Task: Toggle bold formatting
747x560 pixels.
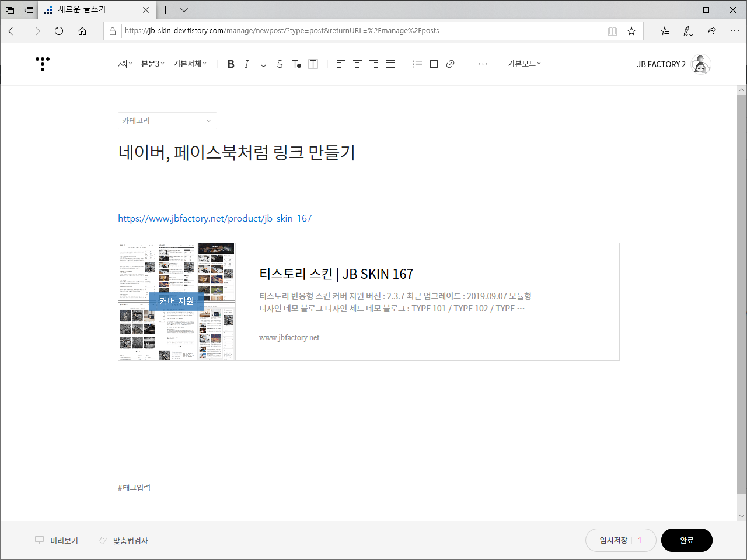Action: pyautogui.click(x=231, y=64)
